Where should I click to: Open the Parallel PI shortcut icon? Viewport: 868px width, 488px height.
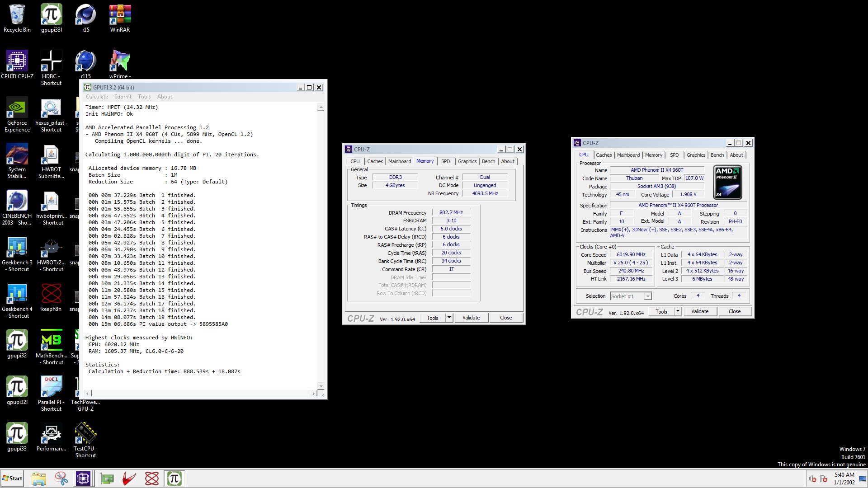click(51, 394)
